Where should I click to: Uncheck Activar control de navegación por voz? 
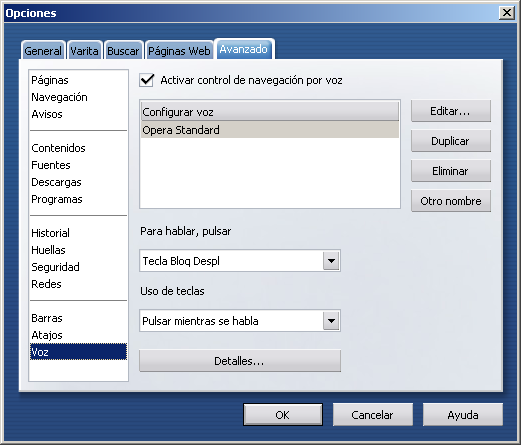(x=147, y=80)
